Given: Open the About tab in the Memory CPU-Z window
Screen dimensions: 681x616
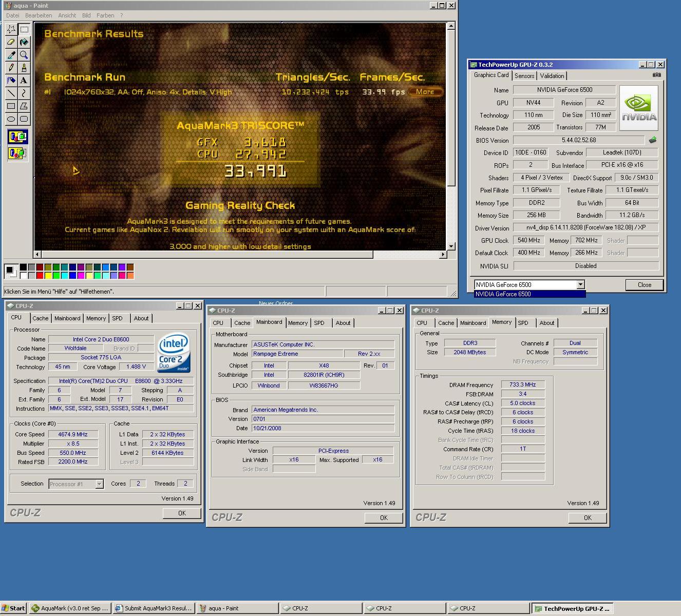Looking at the screenshot, I should click(547, 323).
